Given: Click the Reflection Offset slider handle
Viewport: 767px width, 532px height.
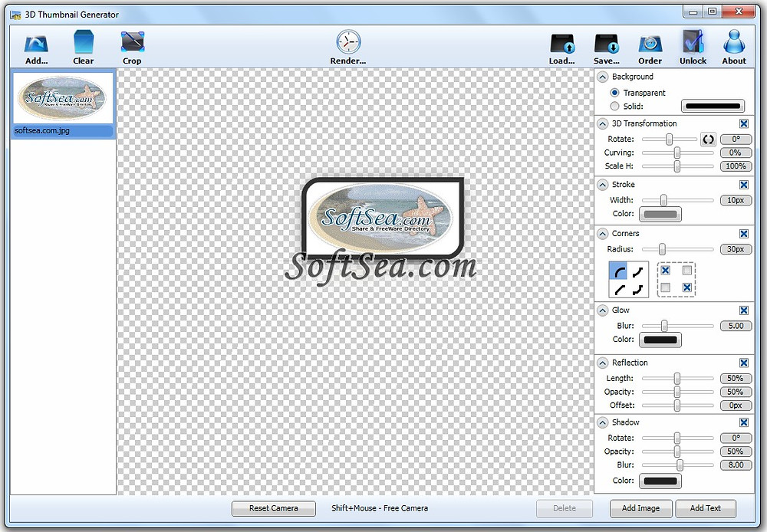Looking at the screenshot, I should pos(677,406).
